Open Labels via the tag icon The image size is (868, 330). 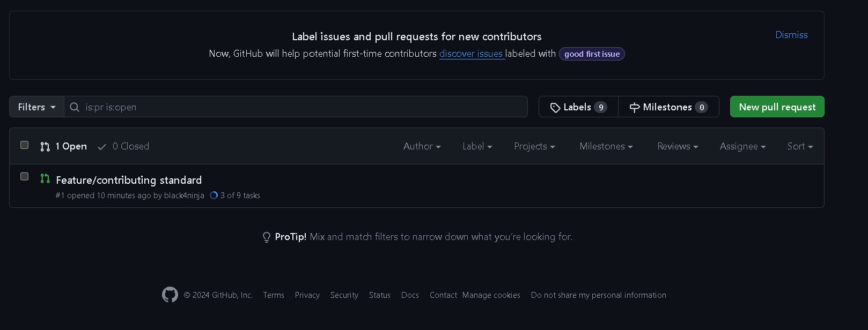coord(555,108)
